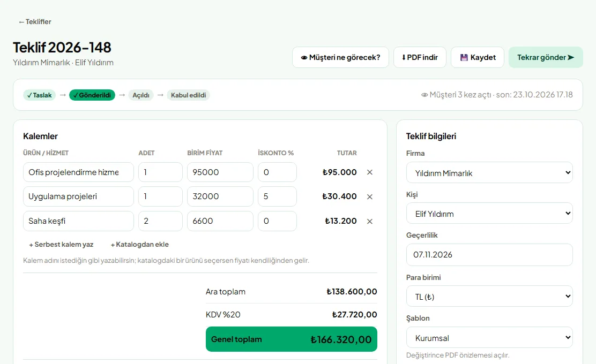
Task: Click the Teklif bilgileri section heading
Action: pos(431,136)
